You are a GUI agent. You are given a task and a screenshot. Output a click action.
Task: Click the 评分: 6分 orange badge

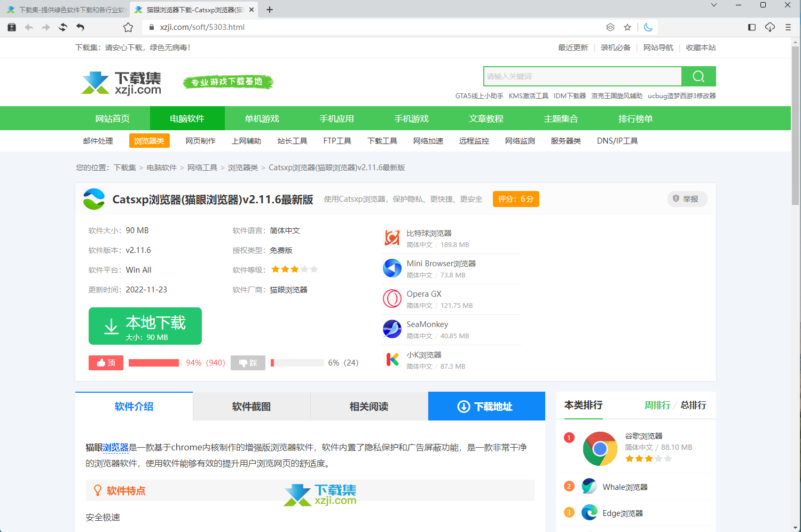point(516,199)
